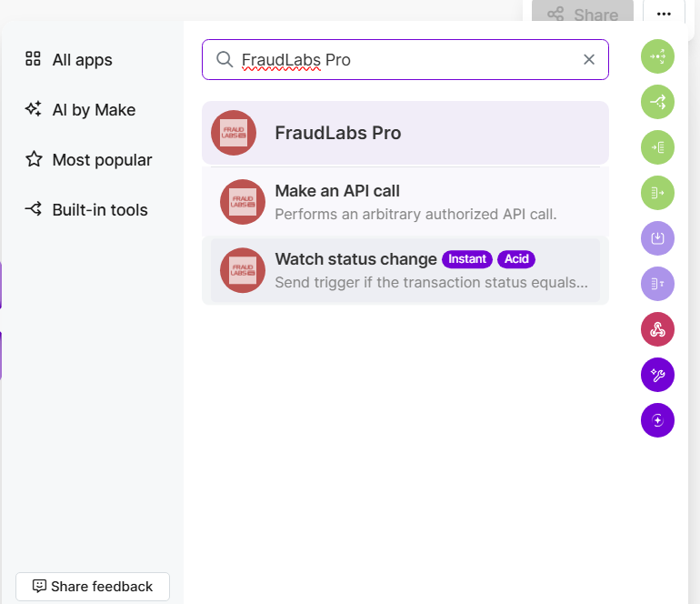This screenshot has height=604, width=700.
Task: Click the purple sparkle-in-circle icon
Action: pyautogui.click(x=657, y=420)
